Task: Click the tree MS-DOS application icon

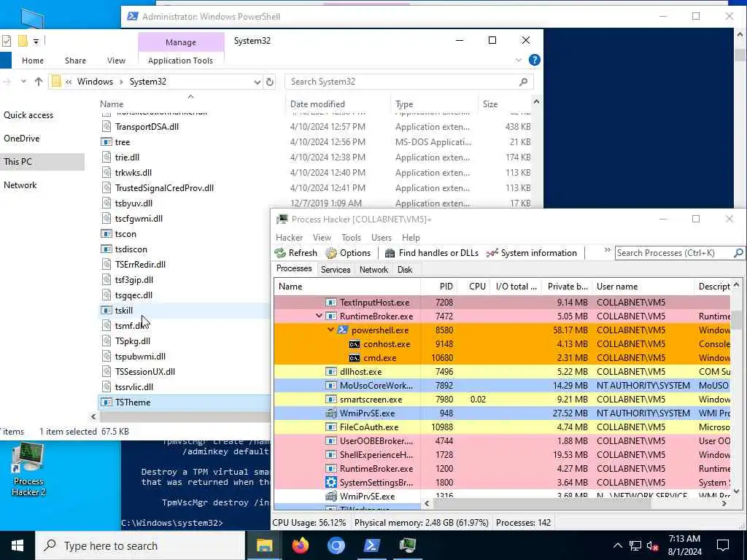Action: tap(107, 142)
